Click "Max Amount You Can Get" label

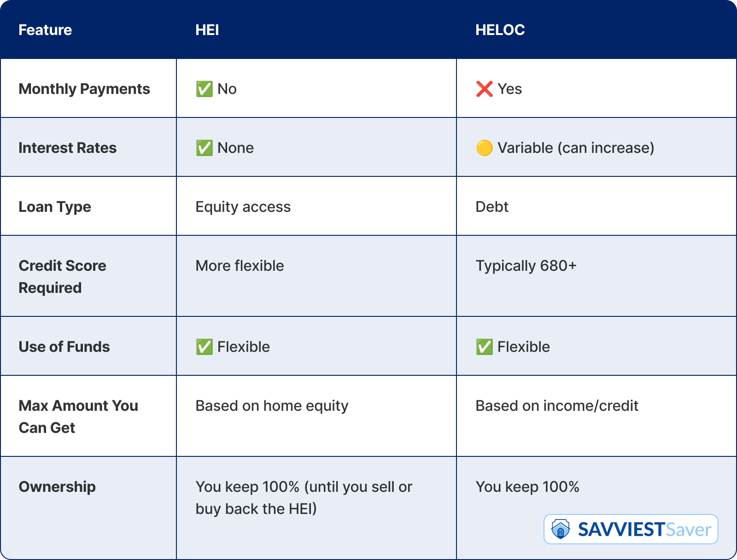tap(78, 416)
